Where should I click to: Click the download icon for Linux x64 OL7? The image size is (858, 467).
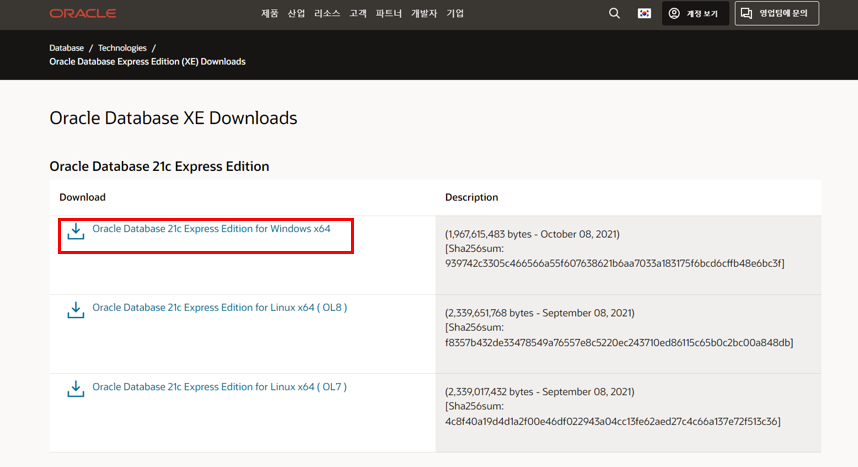pos(76,389)
